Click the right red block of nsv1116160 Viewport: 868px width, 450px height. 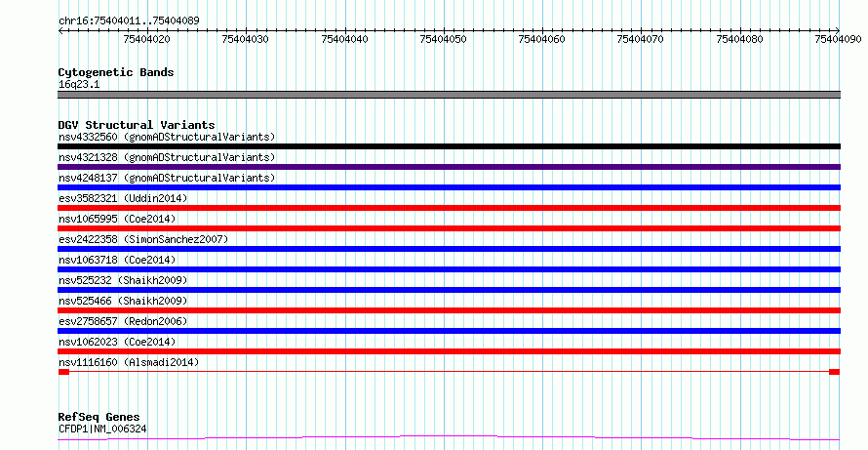click(x=834, y=372)
